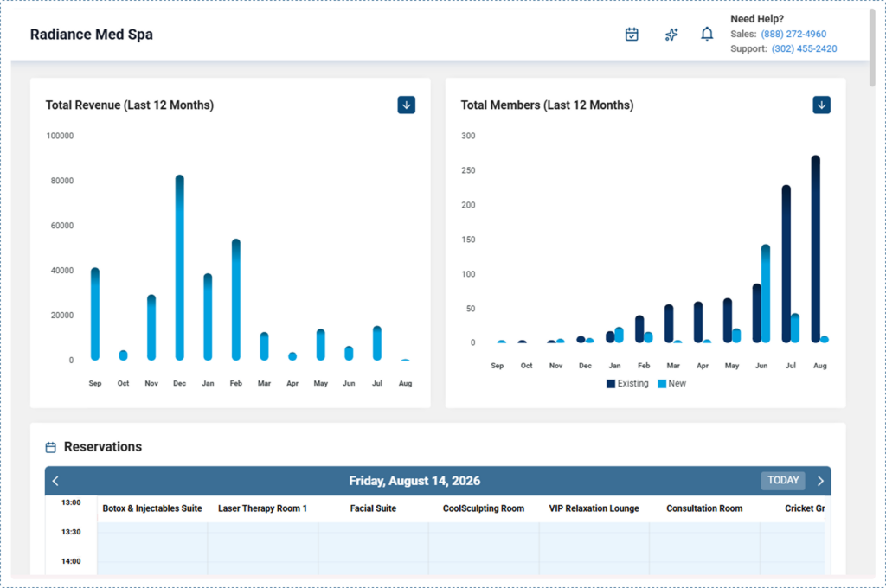This screenshot has height=588, width=886.
Task: Call the Support phone number link
Action: [x=804, y=48]
